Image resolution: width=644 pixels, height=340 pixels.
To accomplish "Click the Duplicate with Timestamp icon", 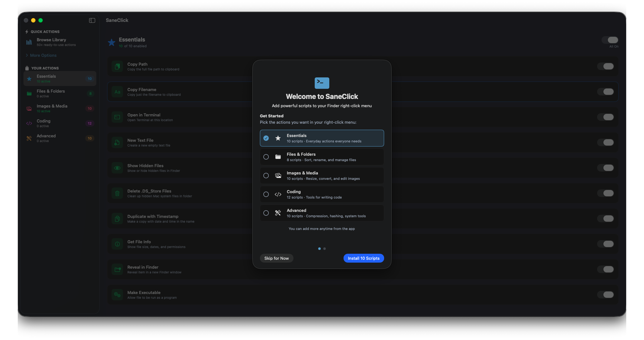I will pos(117,219).
